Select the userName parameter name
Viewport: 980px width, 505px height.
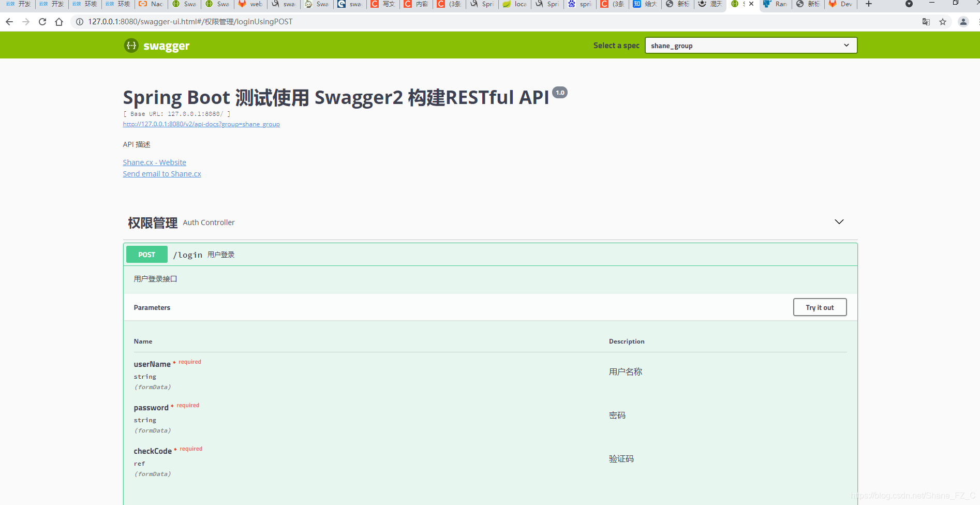click(x=152, y=364)
